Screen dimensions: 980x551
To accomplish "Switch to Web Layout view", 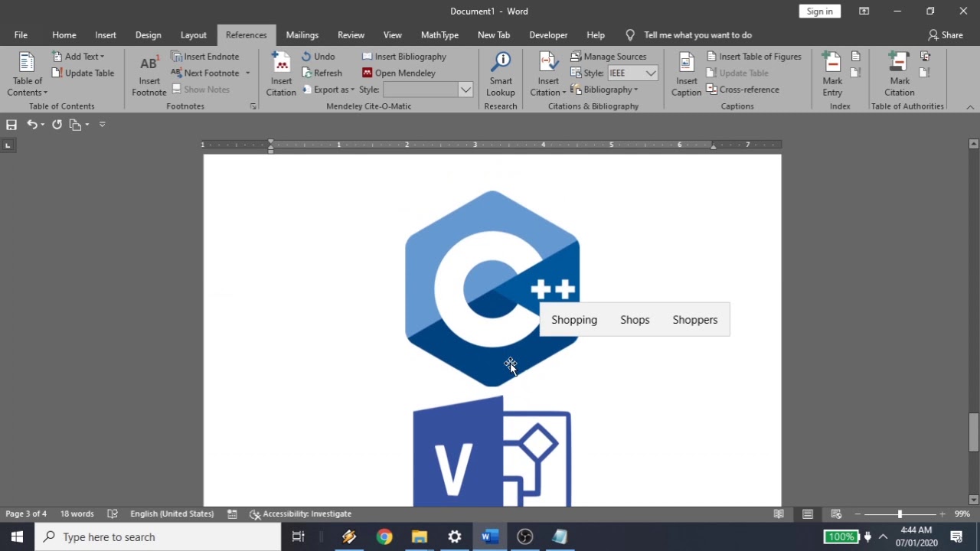I will (836, 514).
